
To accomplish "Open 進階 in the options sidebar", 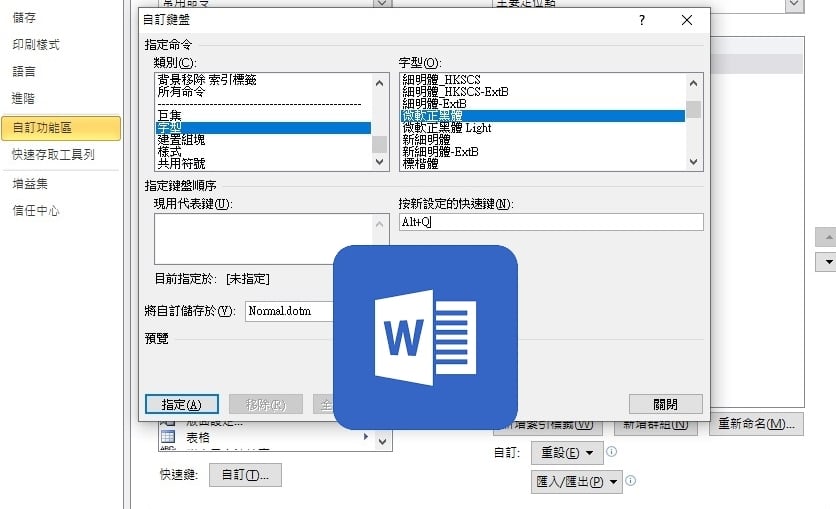I will (x=23, y=98).
